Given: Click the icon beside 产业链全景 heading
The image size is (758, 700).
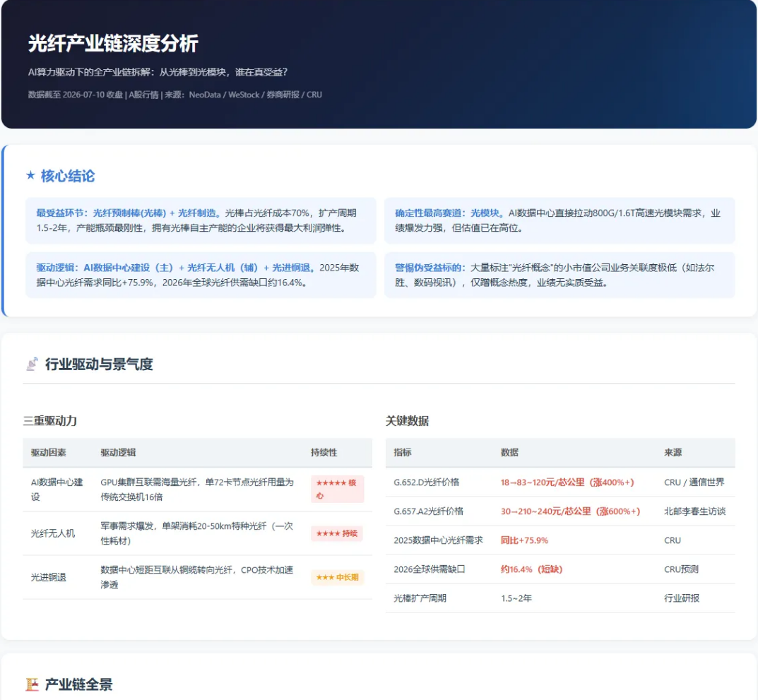Looking at the screenshot, I should (x=32, y=684).
